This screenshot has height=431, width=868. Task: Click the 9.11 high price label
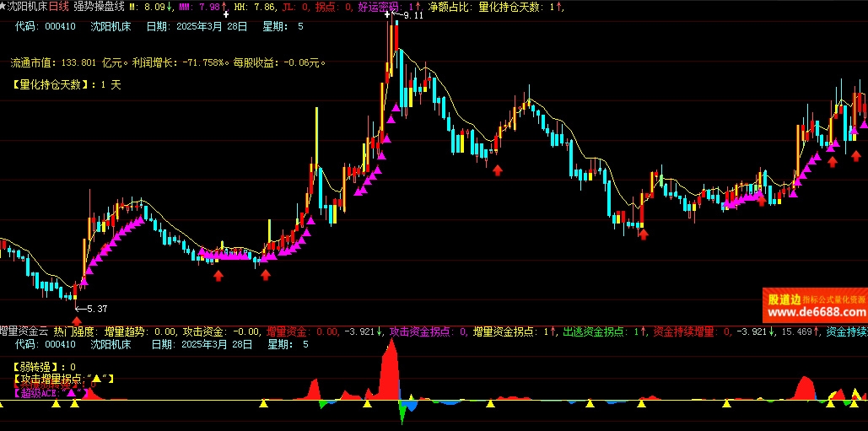412,16
